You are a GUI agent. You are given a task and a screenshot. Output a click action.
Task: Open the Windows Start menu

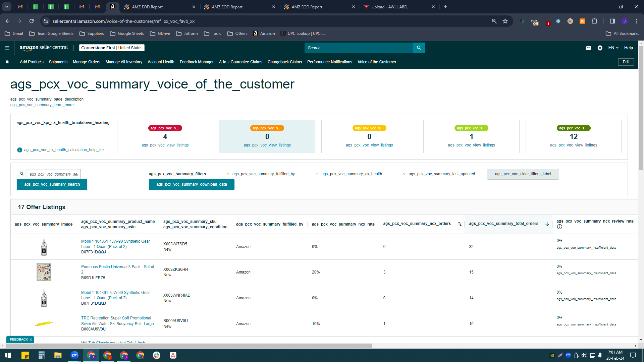pyautogui.click(x=8, y=355)
